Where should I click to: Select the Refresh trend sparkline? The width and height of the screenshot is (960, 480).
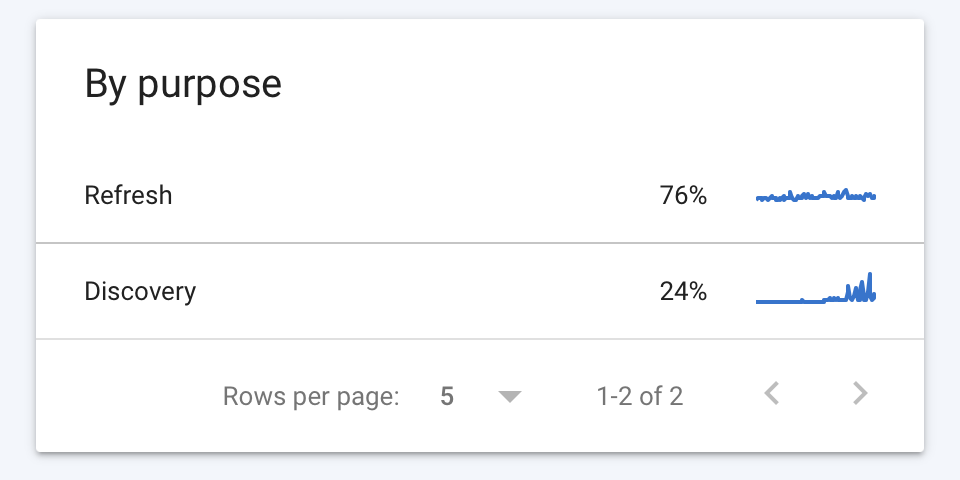816,196
